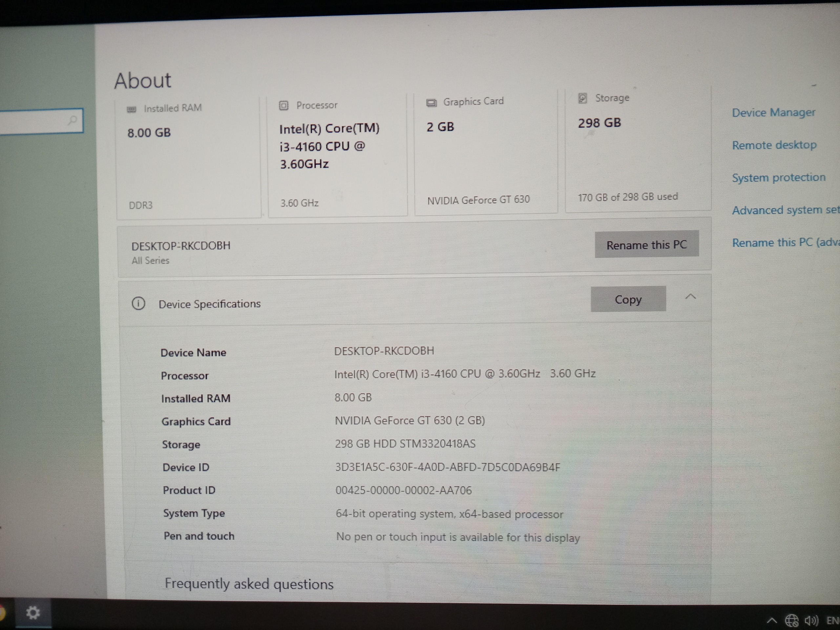Viewport: 840px width, 630px height.
Task: Click the network globe tray icon
Action: (x=791, y=620)
